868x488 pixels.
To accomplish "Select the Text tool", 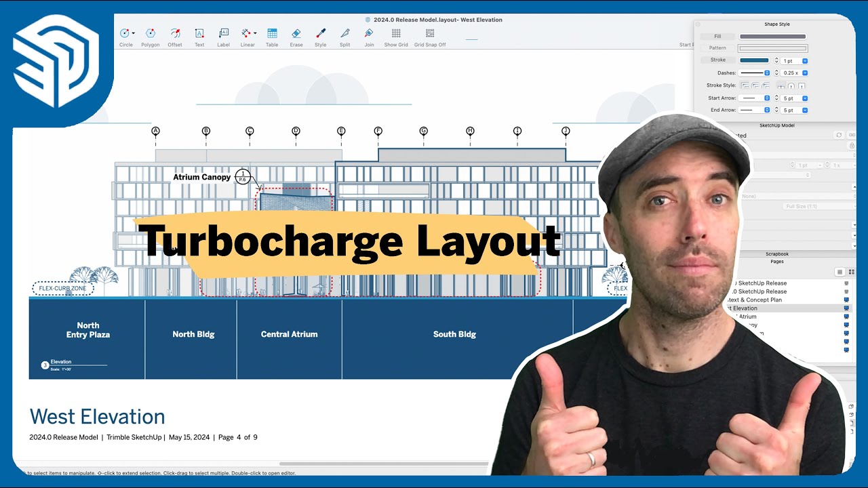I will coord(199,34).
